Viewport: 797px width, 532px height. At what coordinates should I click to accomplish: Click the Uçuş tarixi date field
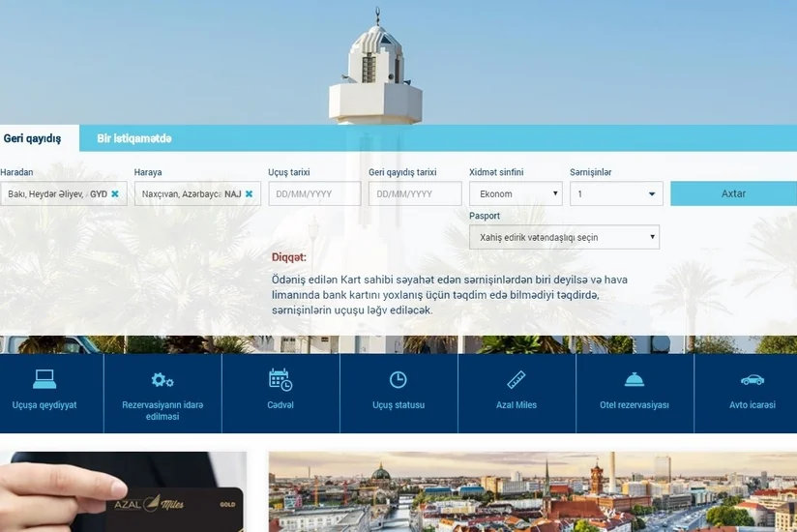(x=314, y=193)
